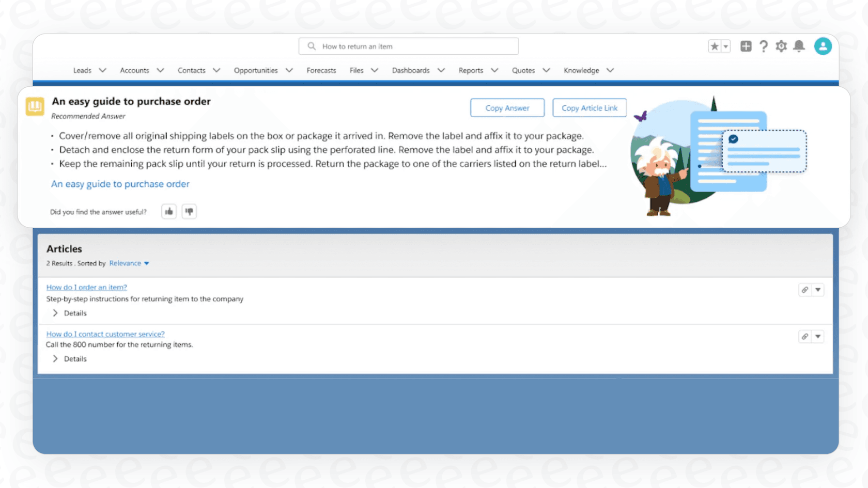868x488 pixels.
Task: Give the answer a thumbs up
Action: (x=168, y=211)
